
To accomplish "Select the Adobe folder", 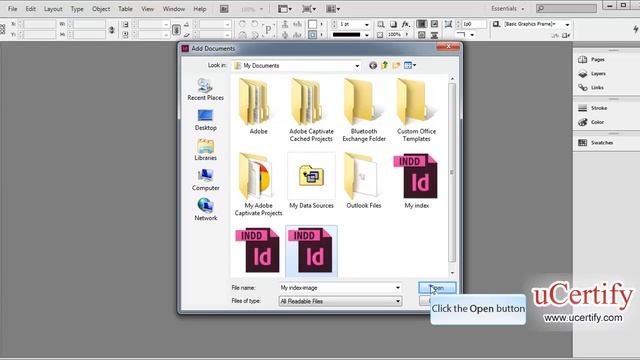I will coord(258,107).
